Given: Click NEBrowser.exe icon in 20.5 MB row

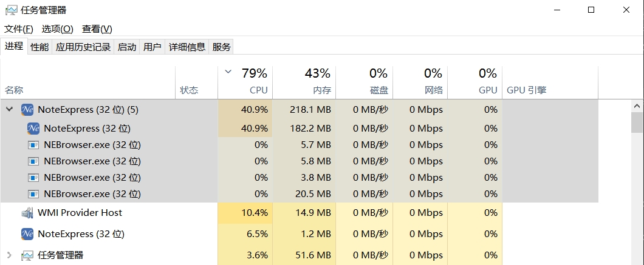Looking at the screenshot, I should coord(33,193).
